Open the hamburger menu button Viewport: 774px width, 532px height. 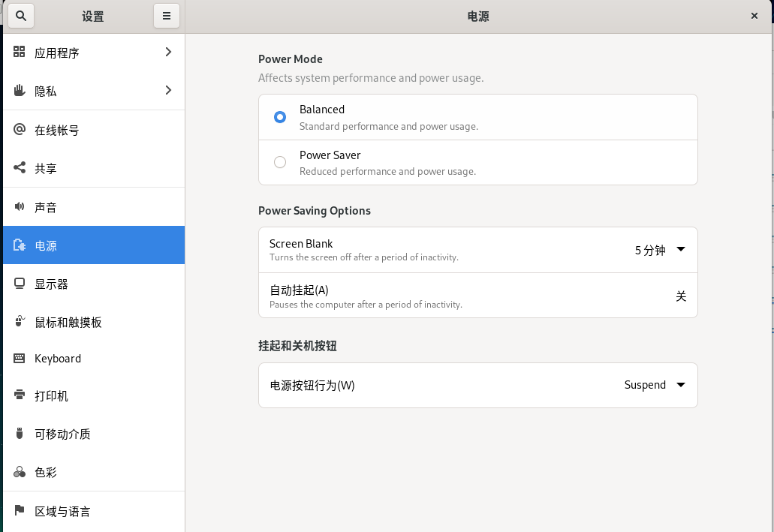(167, 16)
